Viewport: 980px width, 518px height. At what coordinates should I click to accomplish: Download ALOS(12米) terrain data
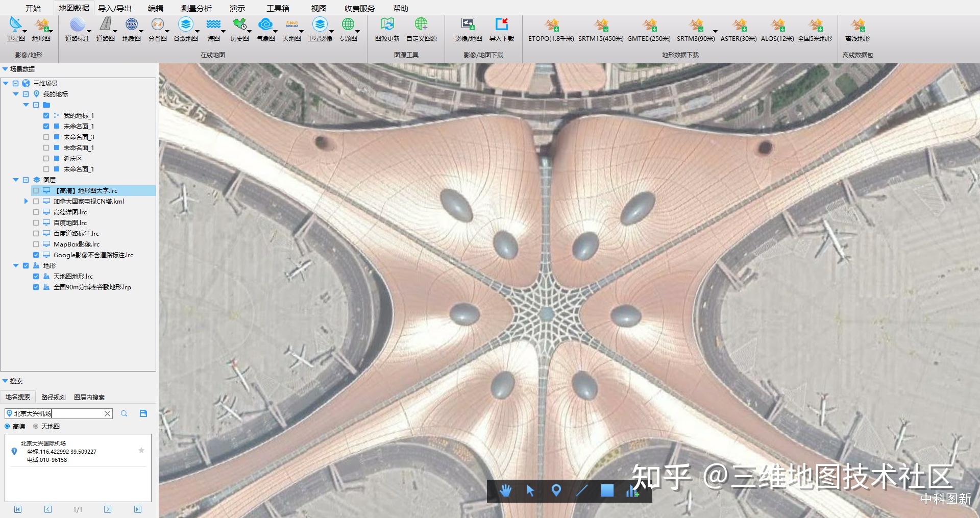coord(777,30)
